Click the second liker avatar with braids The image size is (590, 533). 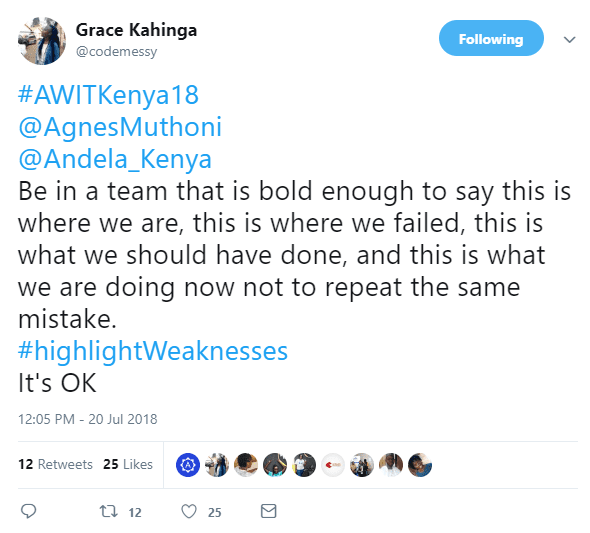(217, 465)
